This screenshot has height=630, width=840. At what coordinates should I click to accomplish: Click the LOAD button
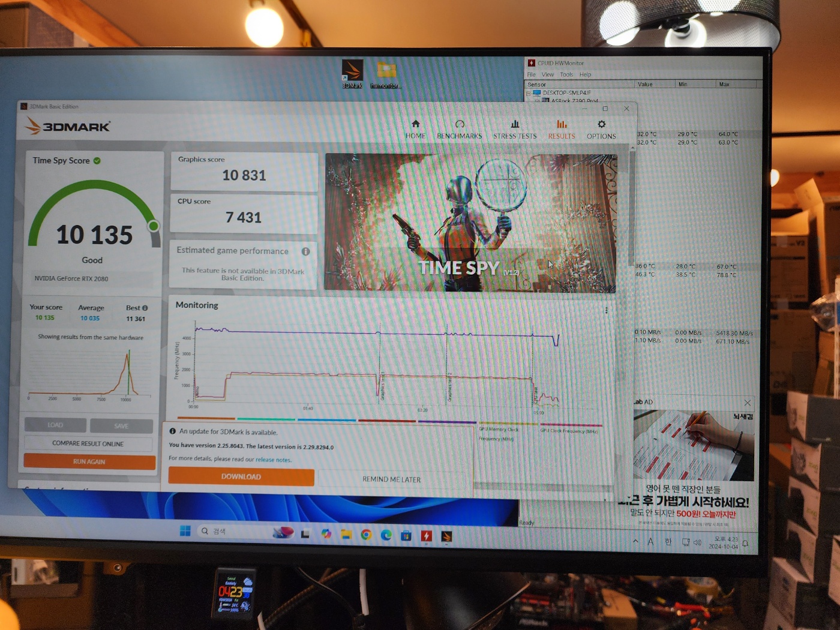point(55,425)
